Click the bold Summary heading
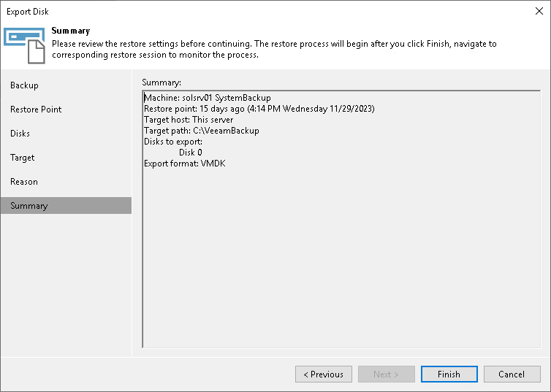 tap(71, 31)
